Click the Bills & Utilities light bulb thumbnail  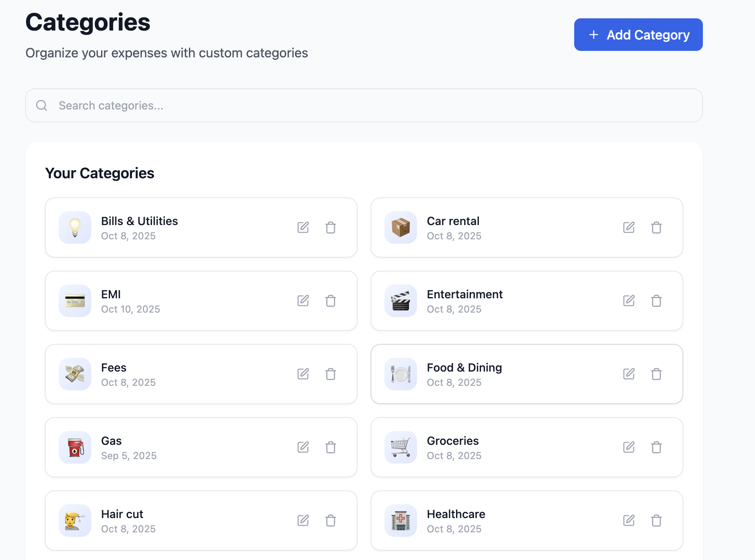click(75, 227)
